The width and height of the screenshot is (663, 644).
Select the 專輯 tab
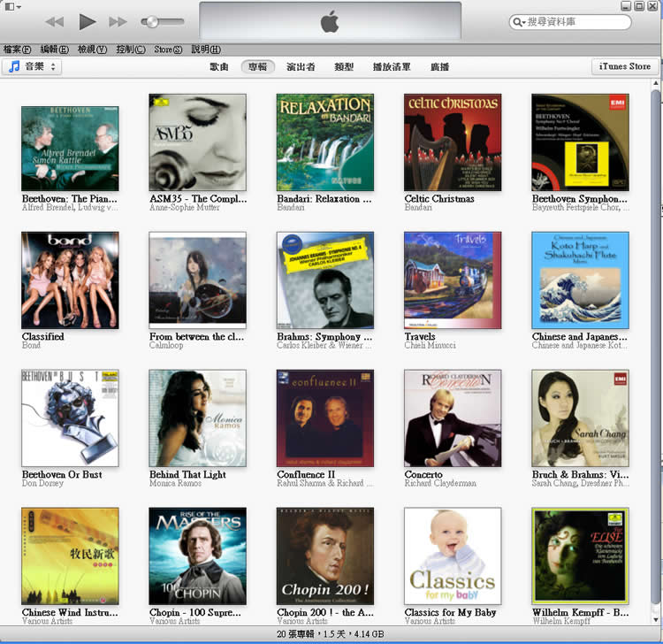[258, 67]
